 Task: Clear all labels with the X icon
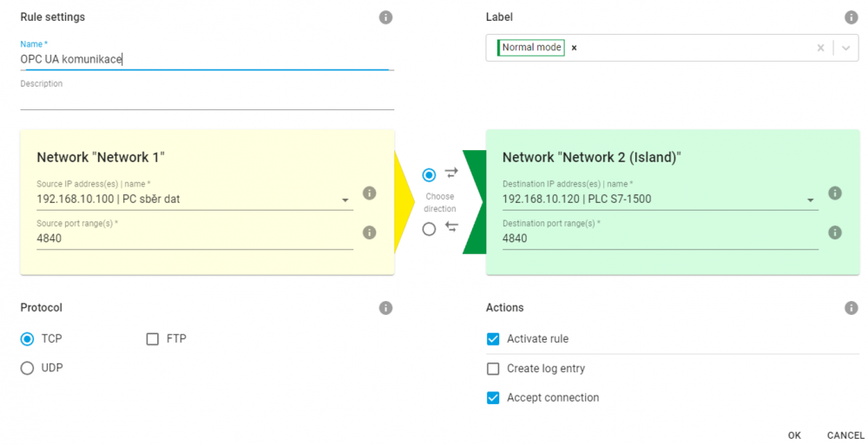tap(820, 49)
